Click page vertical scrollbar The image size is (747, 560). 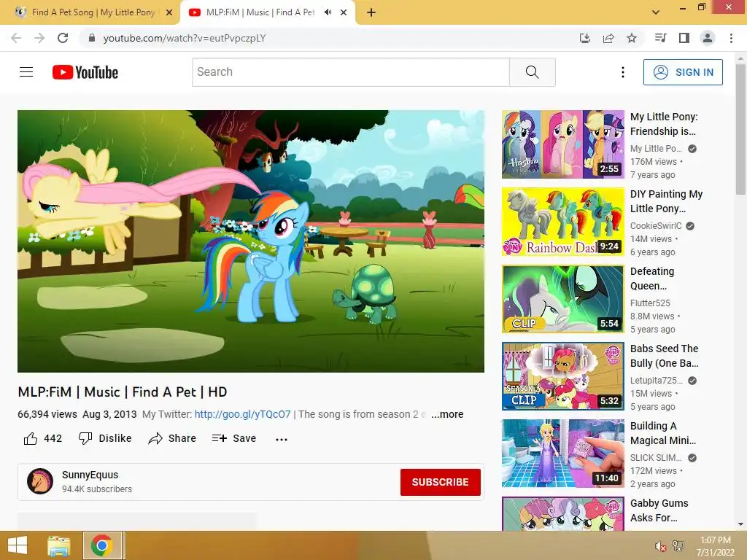pyautogui.click(x=740, y=130)
